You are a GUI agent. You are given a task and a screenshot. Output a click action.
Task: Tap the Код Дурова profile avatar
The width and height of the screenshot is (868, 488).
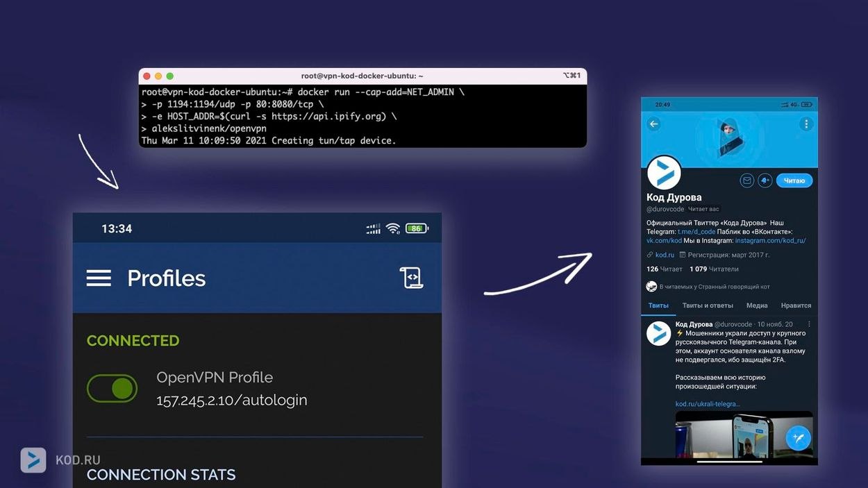point(664,173)
